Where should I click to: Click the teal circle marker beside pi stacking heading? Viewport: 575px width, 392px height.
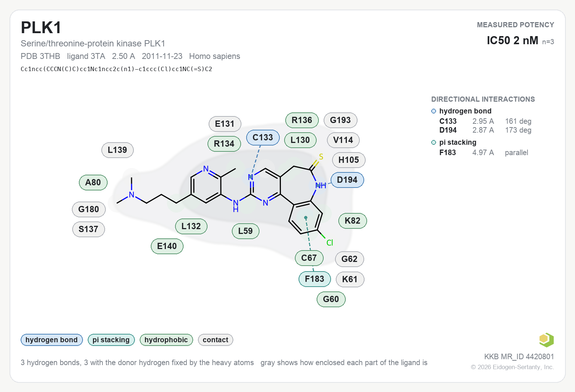point(434,143)
